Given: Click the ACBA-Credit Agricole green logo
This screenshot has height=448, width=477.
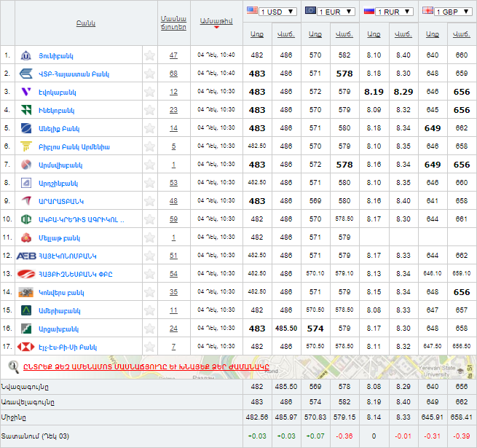Looking at the screenshot, I should coord(26,219).
